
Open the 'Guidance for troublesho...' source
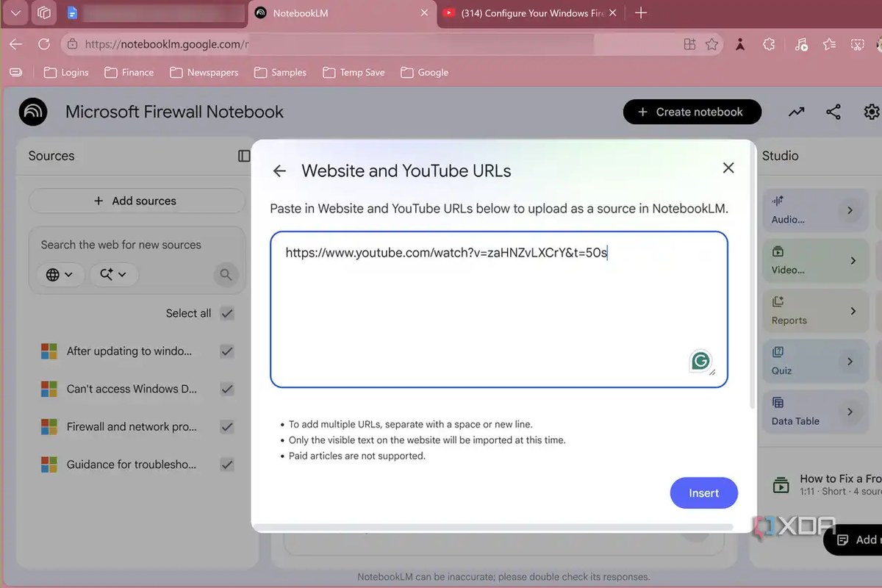point(132,465)
